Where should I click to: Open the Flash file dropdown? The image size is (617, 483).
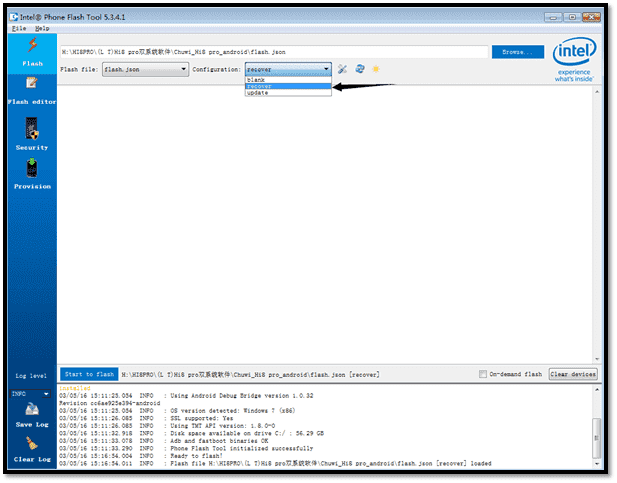(x=146, y=69)
